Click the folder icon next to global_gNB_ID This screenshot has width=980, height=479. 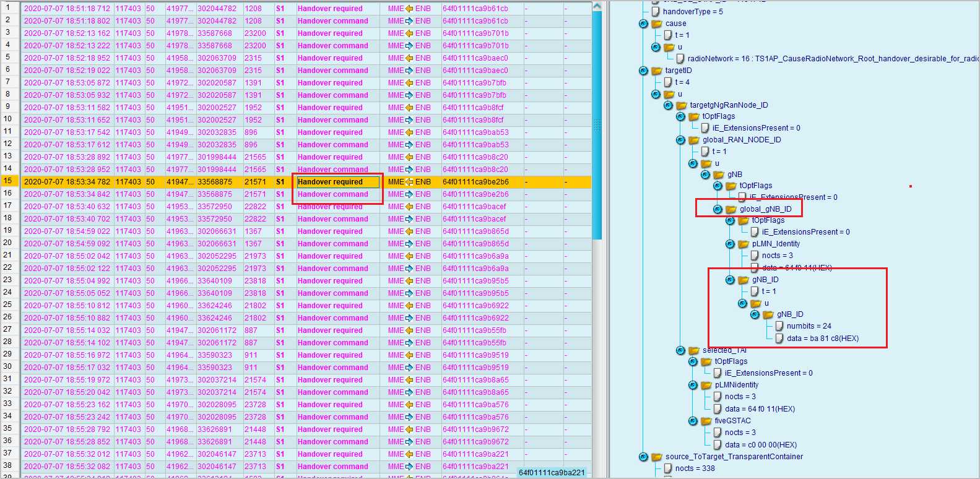(x=731, y=209)
